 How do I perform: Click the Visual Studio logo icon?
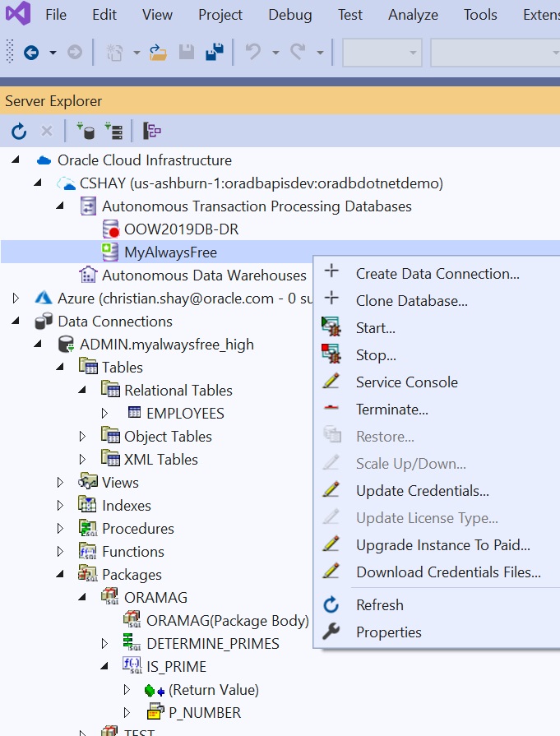[18, 14]
